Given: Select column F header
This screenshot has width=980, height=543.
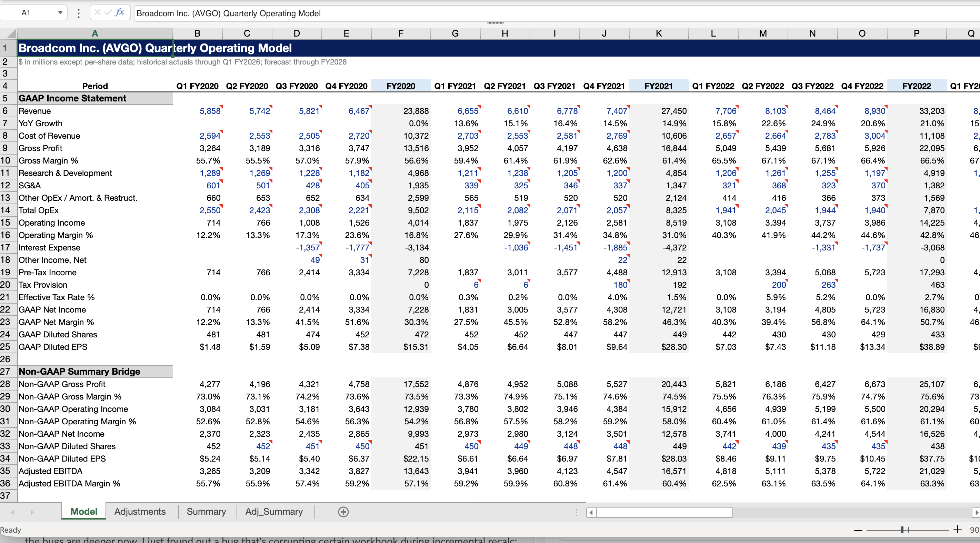Looking at the screenshot, I should [x=400, y=33].
